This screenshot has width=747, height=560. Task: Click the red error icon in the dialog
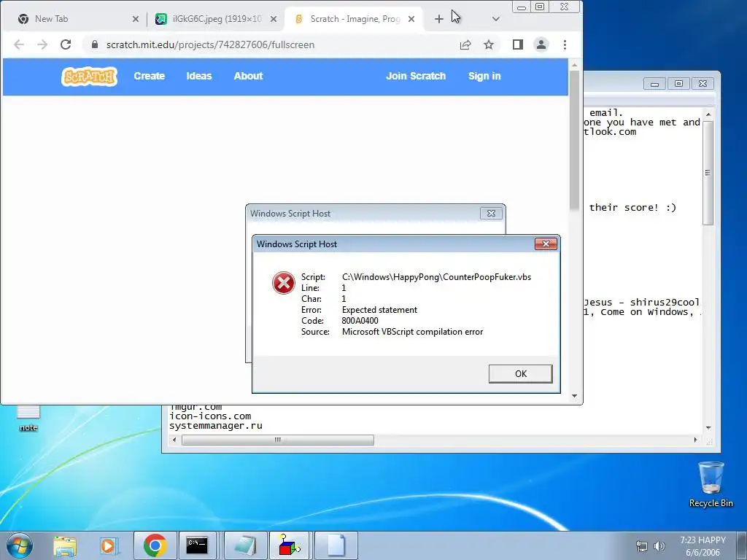tap(284, 283)
